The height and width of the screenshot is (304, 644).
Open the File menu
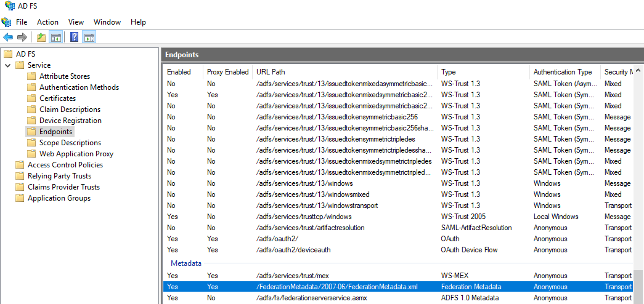pos(22,22)
